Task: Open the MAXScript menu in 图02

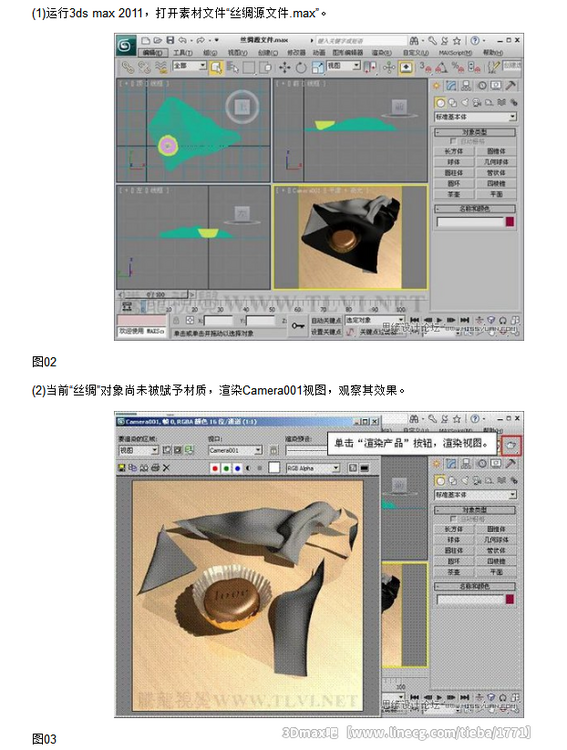Action: [x=455, y=53]
